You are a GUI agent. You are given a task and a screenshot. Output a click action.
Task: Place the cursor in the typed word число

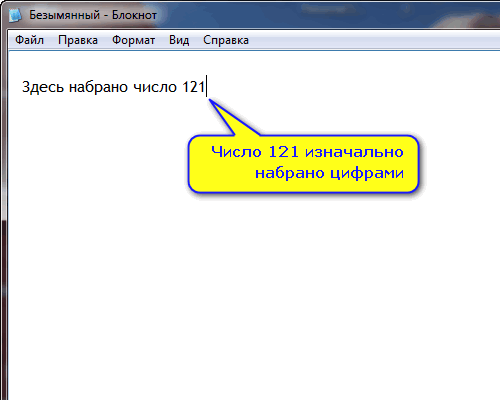155,87
